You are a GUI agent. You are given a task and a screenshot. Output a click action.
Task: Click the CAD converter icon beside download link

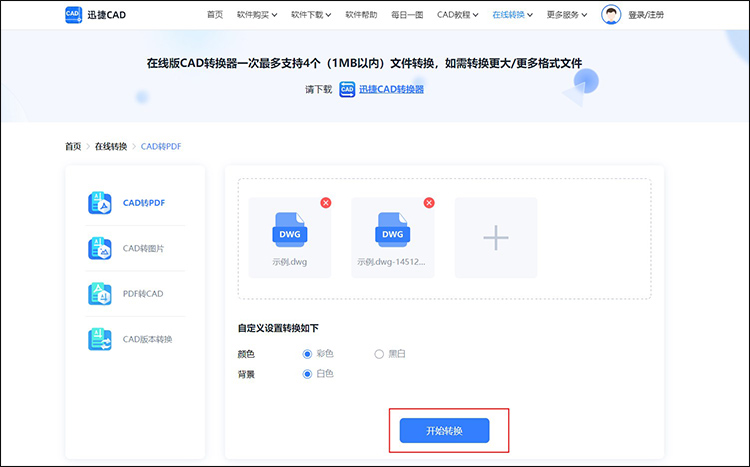(347, 89)
